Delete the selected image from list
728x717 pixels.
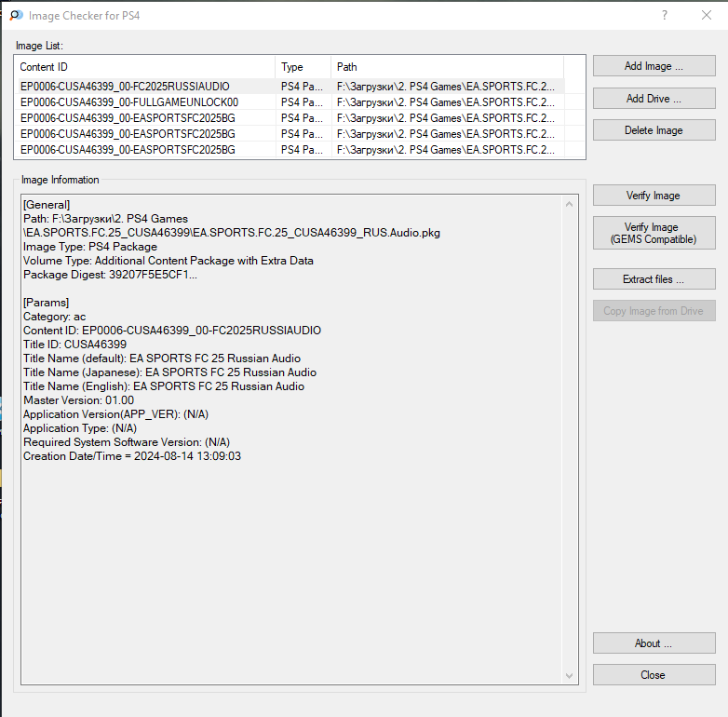[x=654, y=130]
